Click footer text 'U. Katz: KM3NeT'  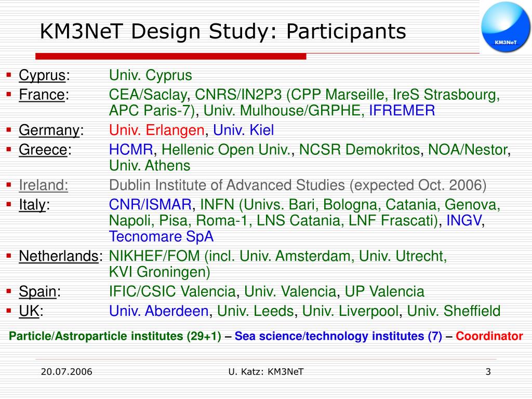266,372
